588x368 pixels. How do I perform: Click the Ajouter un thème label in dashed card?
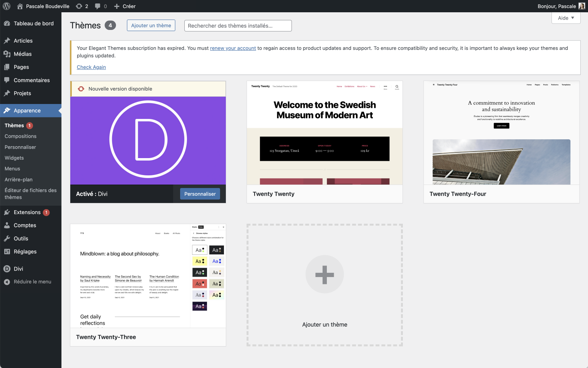pos(325,325)
